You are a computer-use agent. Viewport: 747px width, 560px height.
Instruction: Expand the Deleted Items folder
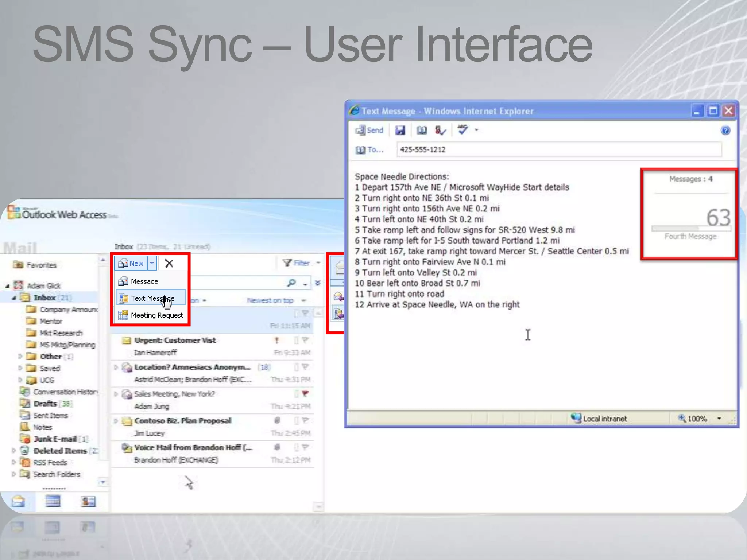click(13, 451)
